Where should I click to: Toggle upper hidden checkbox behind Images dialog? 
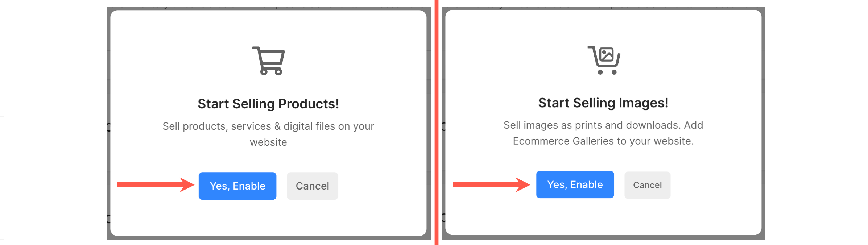pyautogui.click(x=443, y=126)
